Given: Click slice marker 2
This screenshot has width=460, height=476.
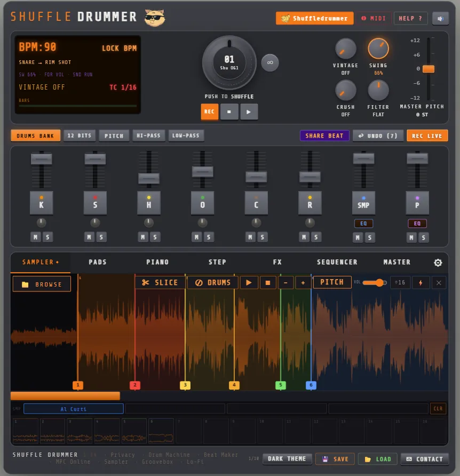Looking at the screenshot, I should (x=135, y=385).
